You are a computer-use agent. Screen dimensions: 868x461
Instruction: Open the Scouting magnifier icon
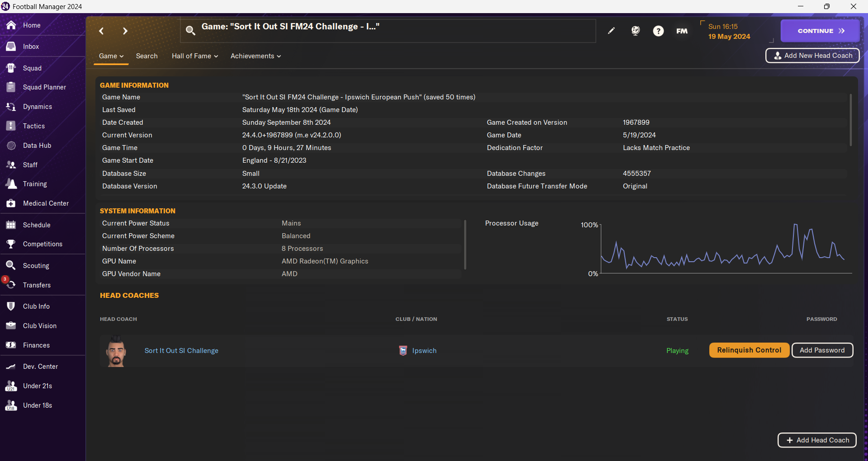[11, 266]
